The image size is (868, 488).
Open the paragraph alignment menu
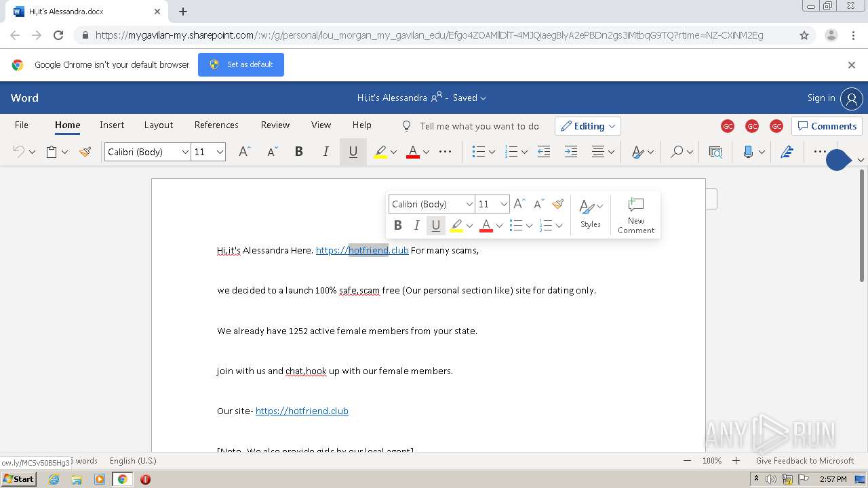click(x=602, y=152)
